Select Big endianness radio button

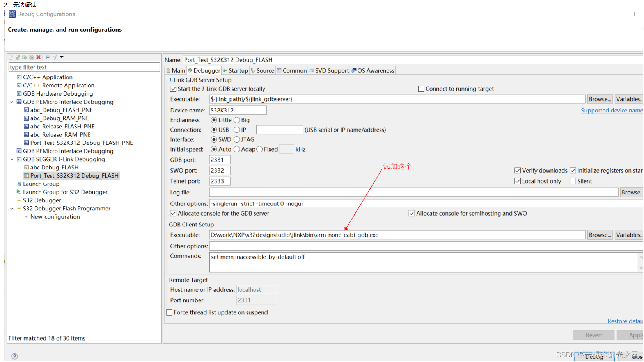pos(237,120)
